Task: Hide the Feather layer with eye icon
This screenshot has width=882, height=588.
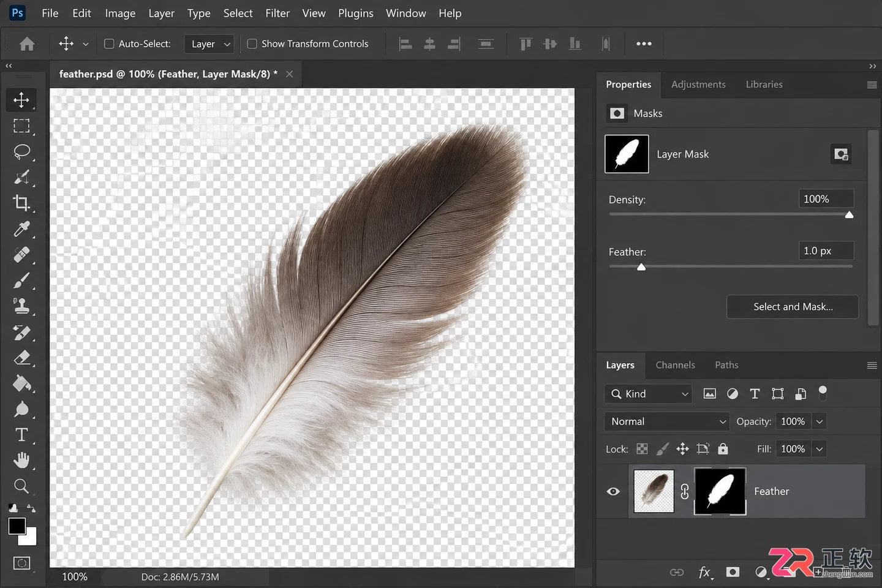Action: [613, 492]
